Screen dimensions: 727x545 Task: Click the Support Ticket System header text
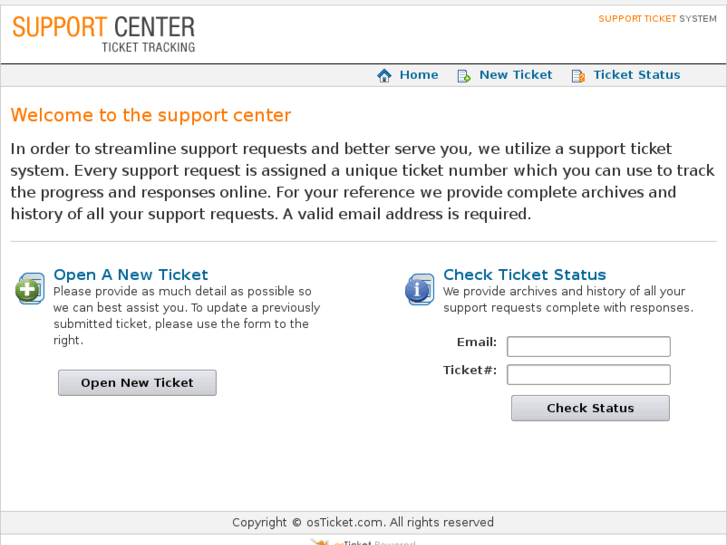click(657, 19)
